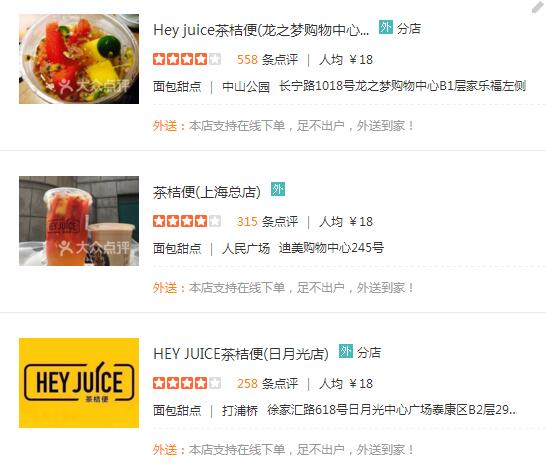Open Hey juice茶桔便(龙之梦购物中心 store title
546x472 pixels.
coord(261,30)
